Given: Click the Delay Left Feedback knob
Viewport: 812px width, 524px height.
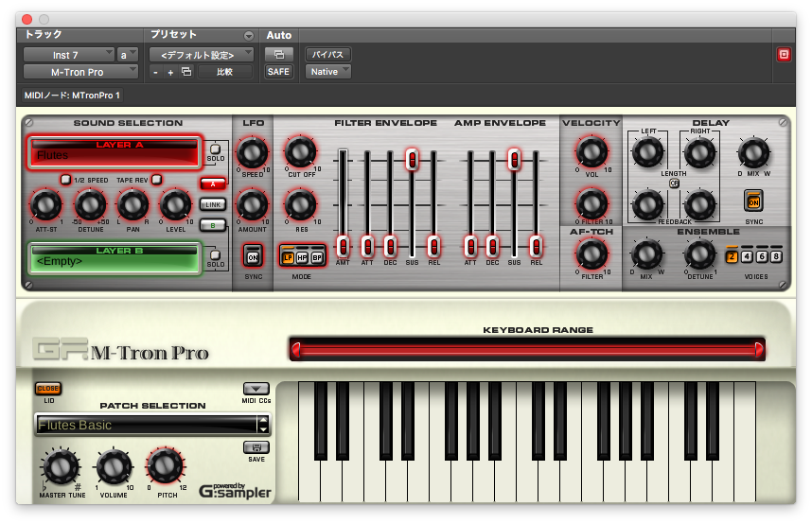Looking at the screenshot, I should coord(648,204).
